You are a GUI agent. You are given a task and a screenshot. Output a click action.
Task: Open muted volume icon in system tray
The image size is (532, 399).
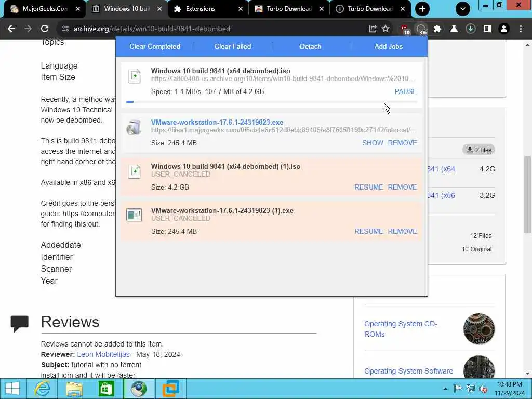(483, 389)
